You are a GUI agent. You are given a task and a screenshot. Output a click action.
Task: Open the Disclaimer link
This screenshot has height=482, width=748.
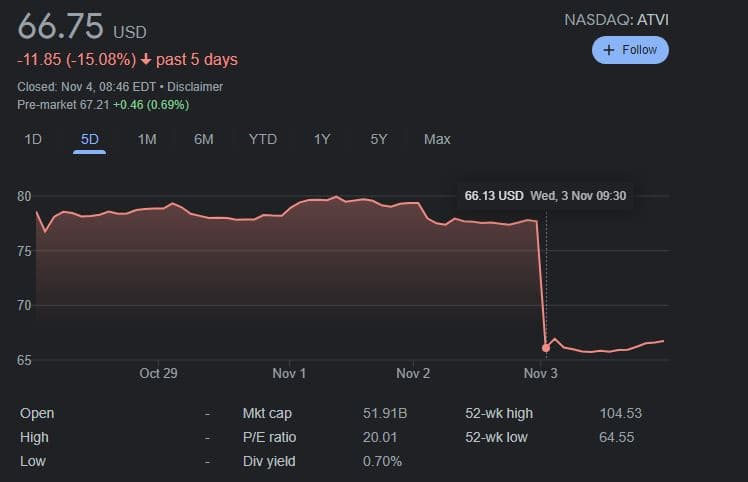pyautogui.click(x=196, y=87)
